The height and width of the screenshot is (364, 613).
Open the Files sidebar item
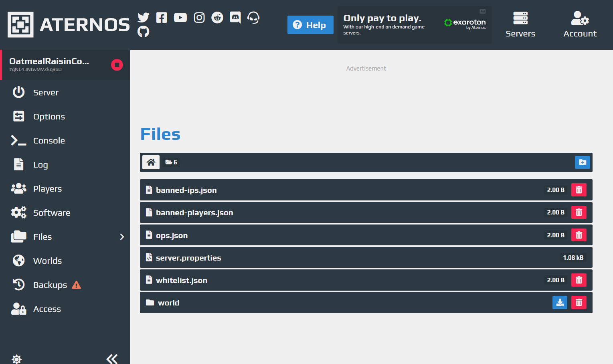65,237
